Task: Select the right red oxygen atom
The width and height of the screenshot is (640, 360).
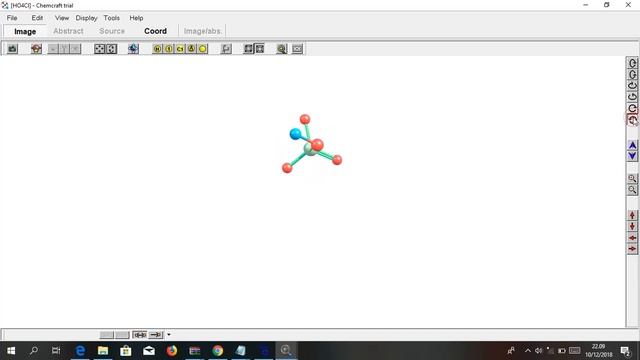Action: 337,160
